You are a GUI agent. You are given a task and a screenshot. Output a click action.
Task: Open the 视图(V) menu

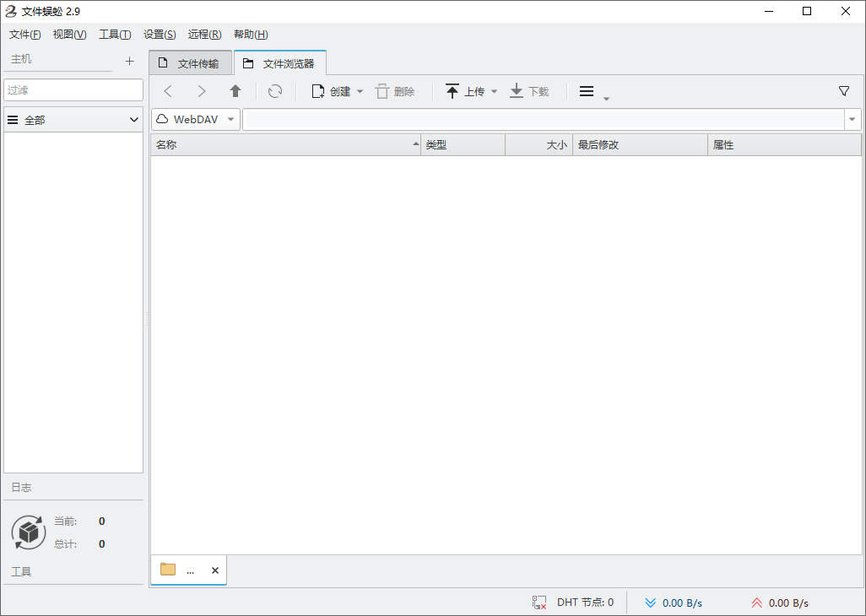(x=69, y=35)
